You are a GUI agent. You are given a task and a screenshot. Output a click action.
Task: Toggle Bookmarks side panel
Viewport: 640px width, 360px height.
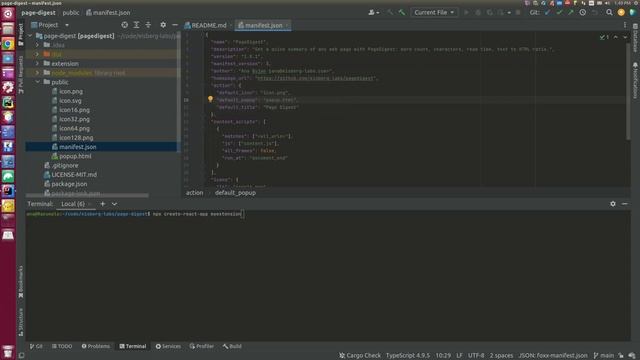pos(21,282)
